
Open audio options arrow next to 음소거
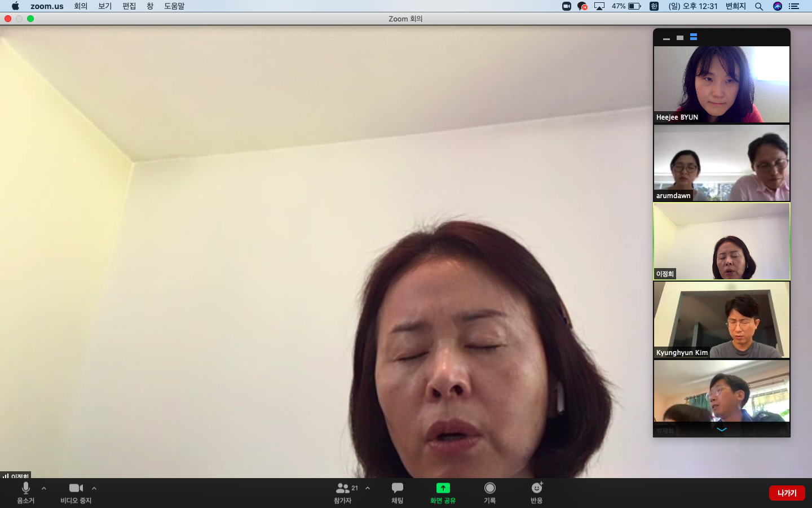(x=44, y=488)
